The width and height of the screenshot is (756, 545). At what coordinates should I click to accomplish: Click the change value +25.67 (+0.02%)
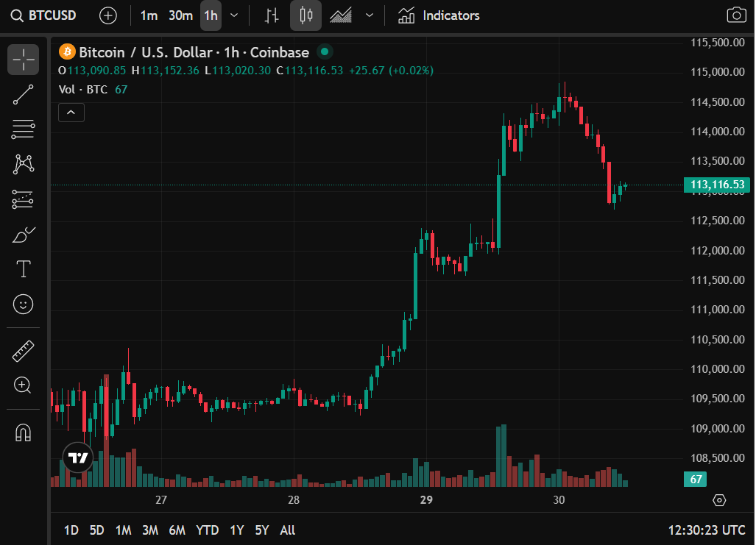391,71
